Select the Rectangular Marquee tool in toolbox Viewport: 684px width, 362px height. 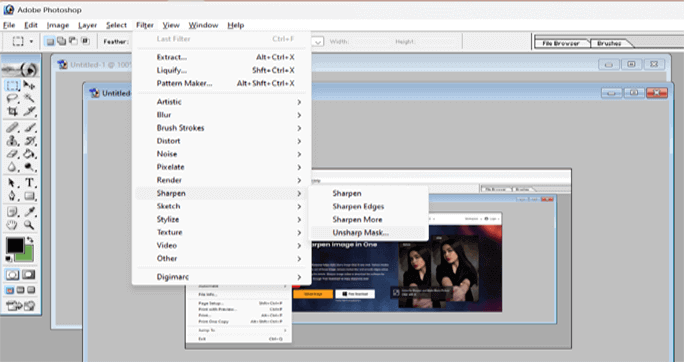point(13,85)
